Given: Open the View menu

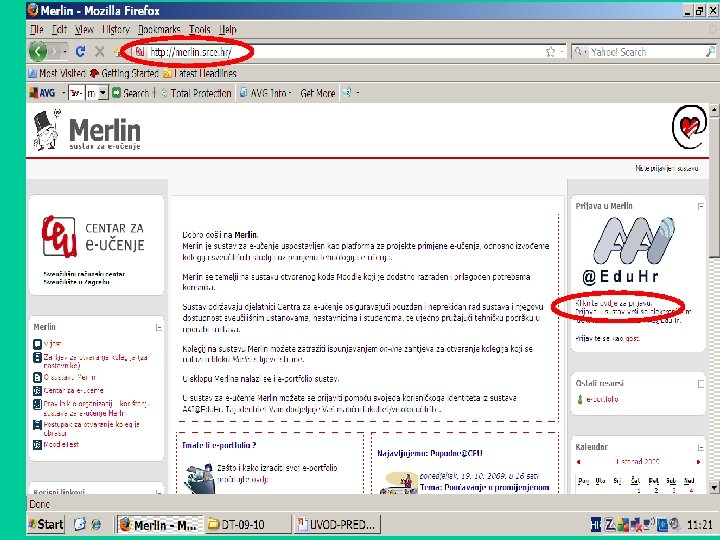Looking at the screenshot, I should pos(84,29).
